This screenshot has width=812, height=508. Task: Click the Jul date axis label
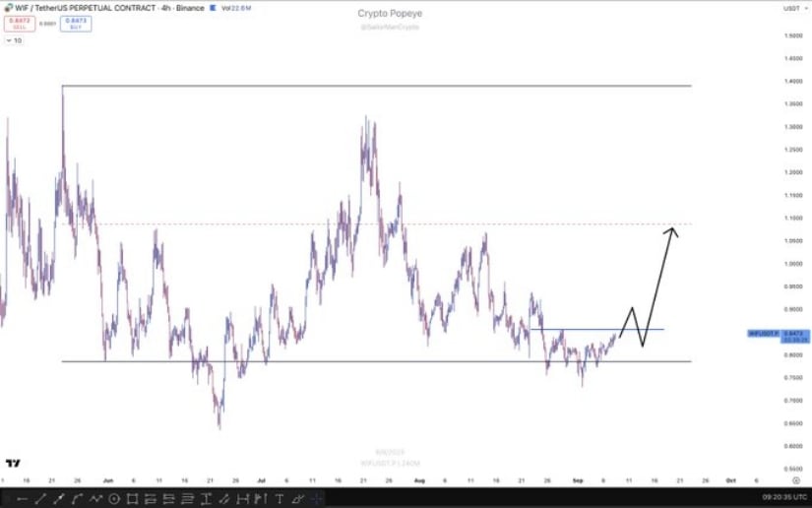point(261,480)
